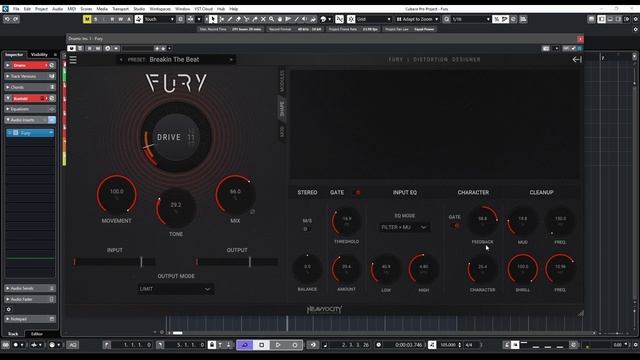The width and height of the screenshot is (640, 360).
Task: Select the Object Selection arrow tool
Action: click(213, 19)
